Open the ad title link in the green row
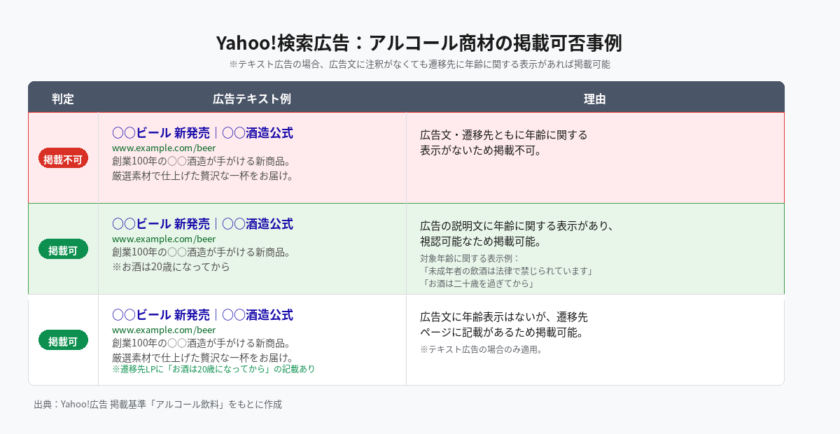Image resolution: width=840 pixels, height=434 pixels. pos(202,224)
